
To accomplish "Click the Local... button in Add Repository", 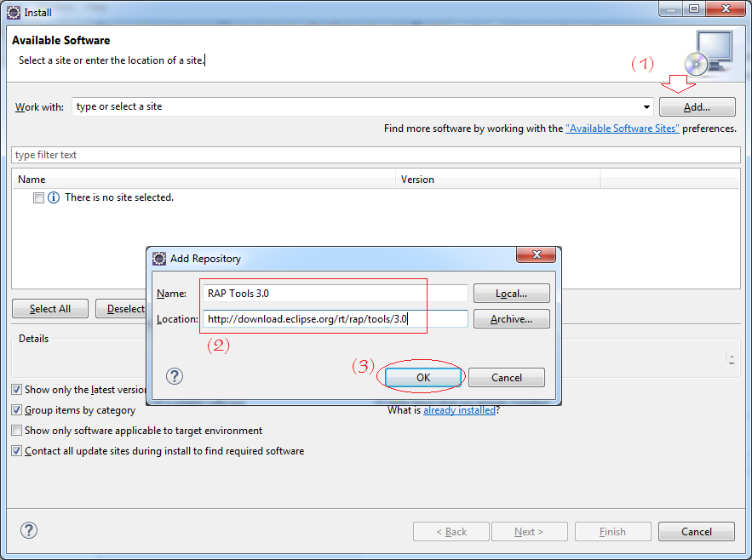I will point(512,294).
